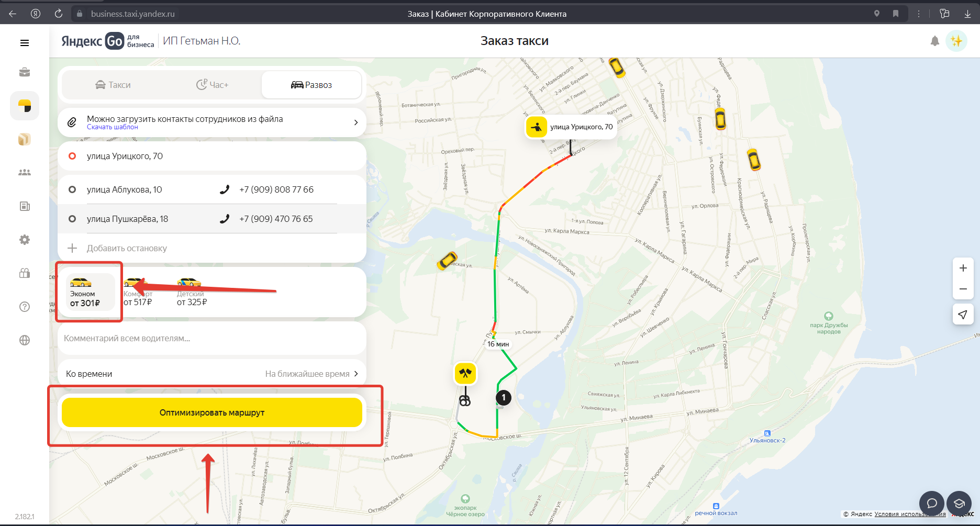Select the Комфорт tariff option
980x526 pixels.
pyautogui.click(x=138, y=293)
